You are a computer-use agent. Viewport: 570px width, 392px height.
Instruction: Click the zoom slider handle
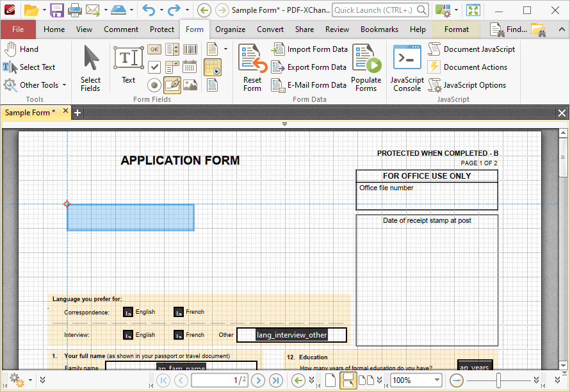(498, 380)
